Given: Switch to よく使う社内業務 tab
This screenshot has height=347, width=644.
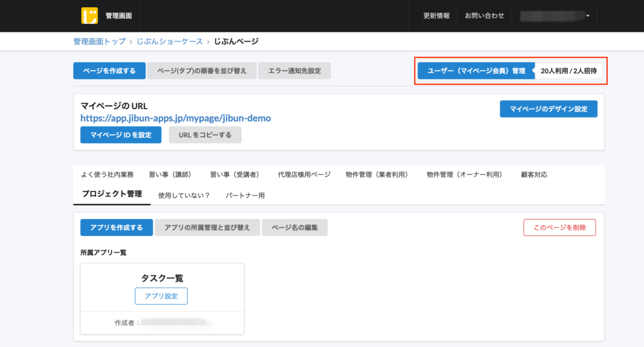Looking at the screenshot, I should (x=107, y=175).
